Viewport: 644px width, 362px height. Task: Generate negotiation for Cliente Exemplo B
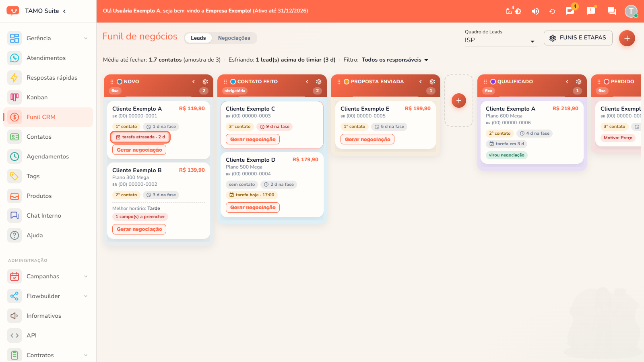(139, 229)
